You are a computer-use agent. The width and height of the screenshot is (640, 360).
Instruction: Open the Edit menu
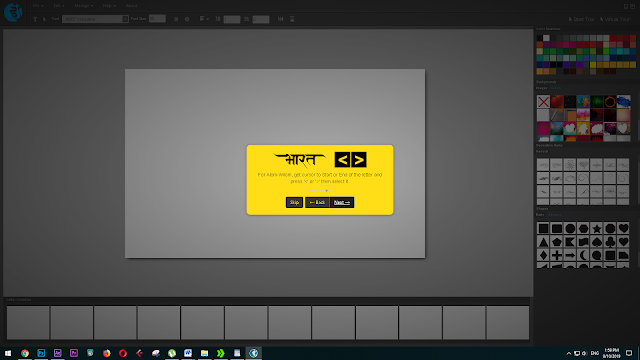click(59, 6)
